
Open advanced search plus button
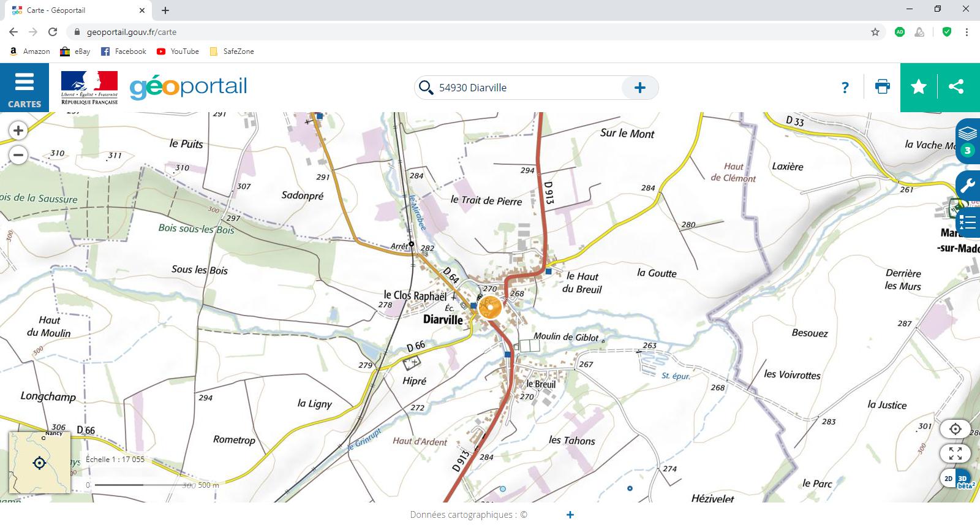click(x=639, y=88)
